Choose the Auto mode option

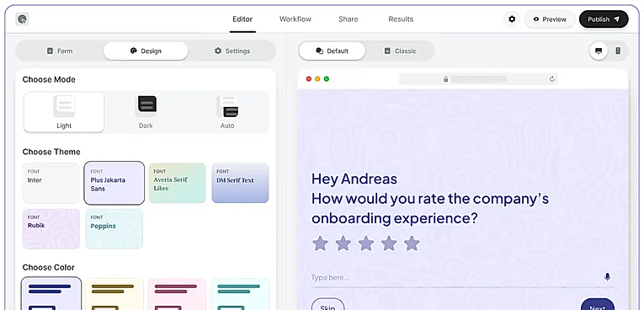[227, 112]
